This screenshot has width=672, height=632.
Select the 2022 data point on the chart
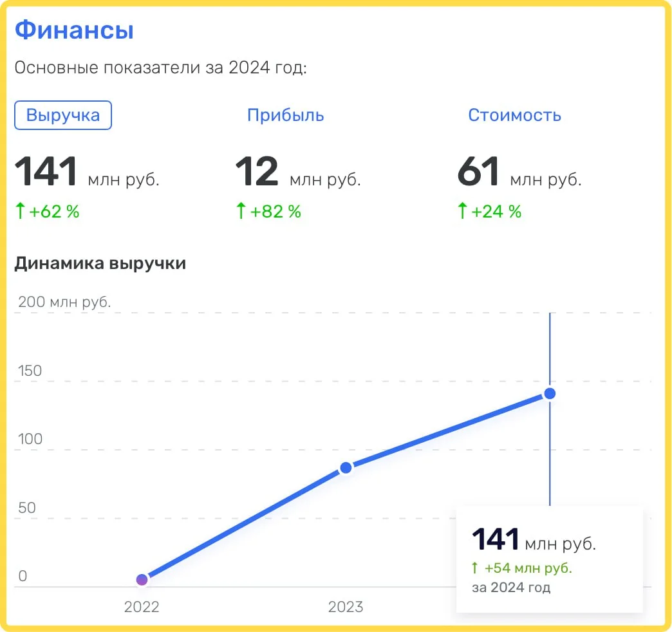142,580
